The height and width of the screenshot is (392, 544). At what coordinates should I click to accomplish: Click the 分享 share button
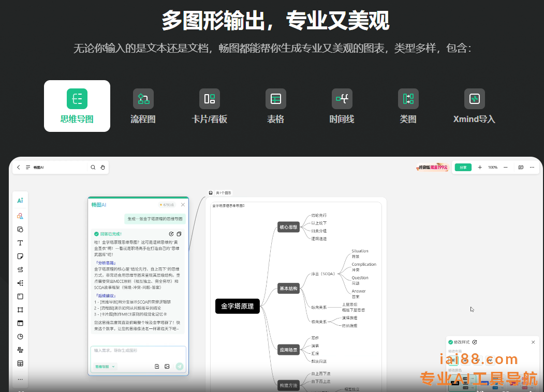click(x=463, y=168)
